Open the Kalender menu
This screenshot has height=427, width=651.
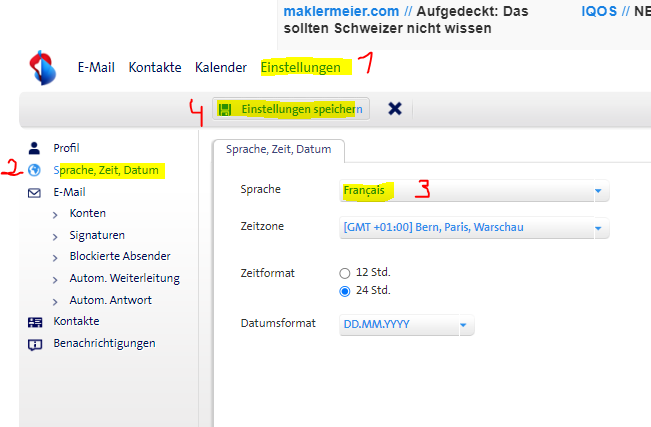click(220, 68)
